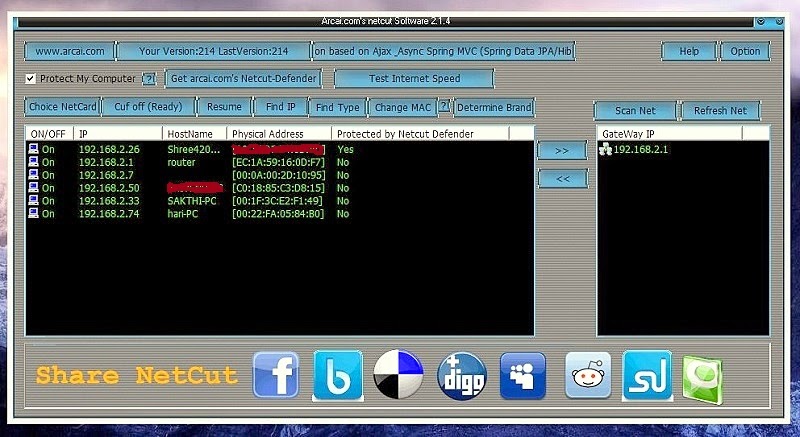Sort by the HostName column header
Screen dimensions: 800x437
click(x=194, y=134)
